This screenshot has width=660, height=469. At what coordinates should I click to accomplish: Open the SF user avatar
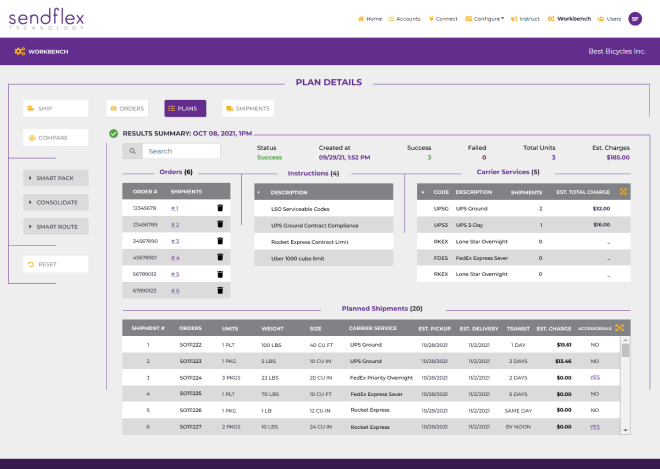click(634, 18)
